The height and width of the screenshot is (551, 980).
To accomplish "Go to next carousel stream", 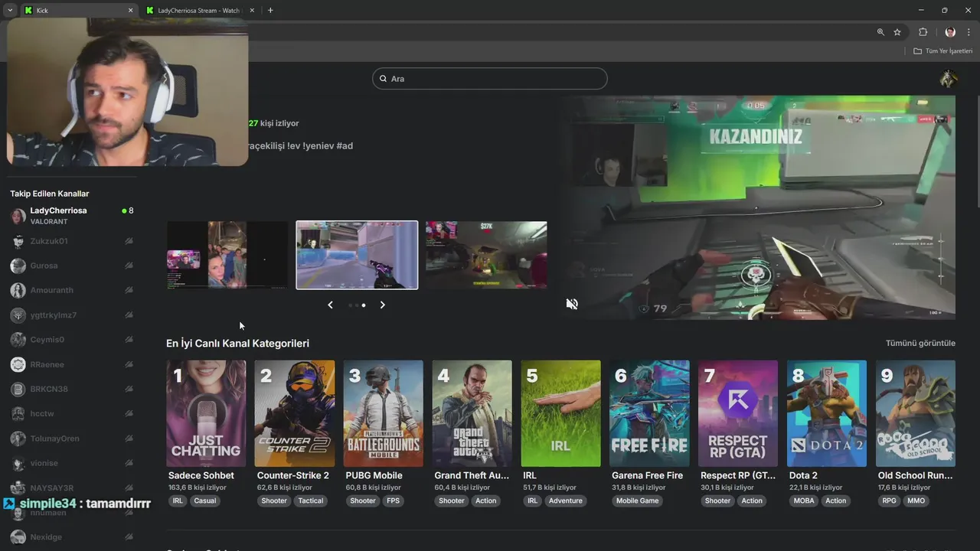I will pyautogui.click(x=382, y=305).
